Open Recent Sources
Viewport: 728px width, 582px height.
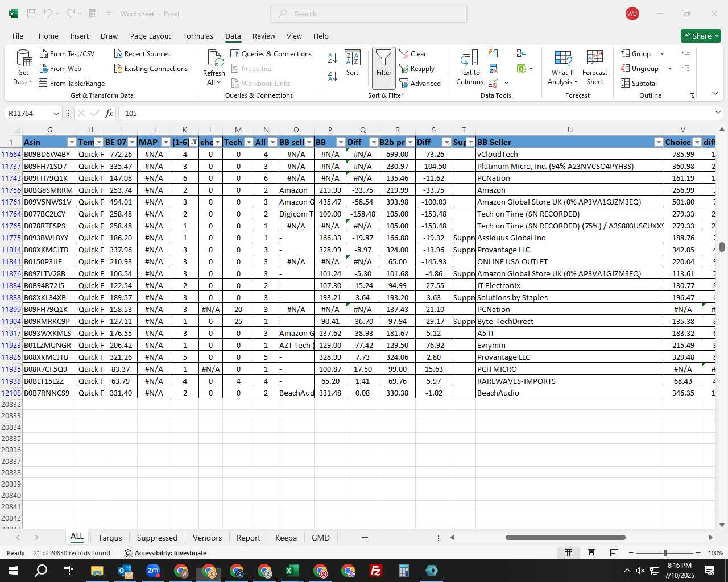click(142, 53)
